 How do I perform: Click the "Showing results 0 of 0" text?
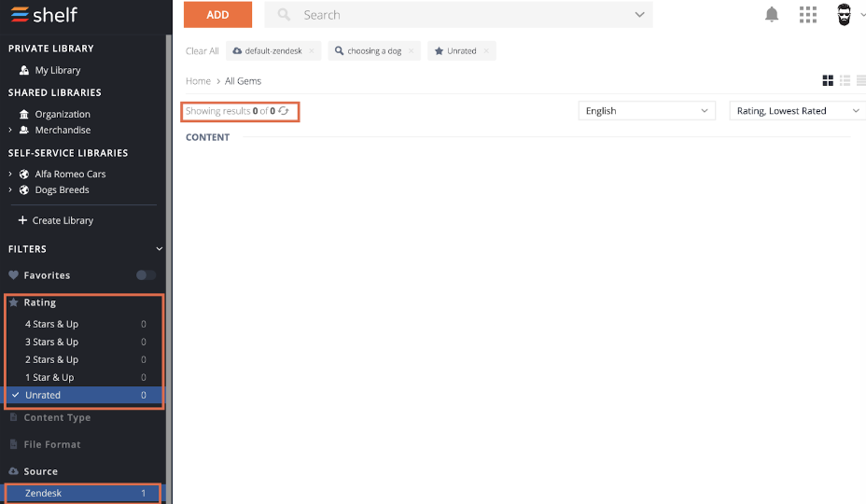pyautogui.click(x=230, y=110)
